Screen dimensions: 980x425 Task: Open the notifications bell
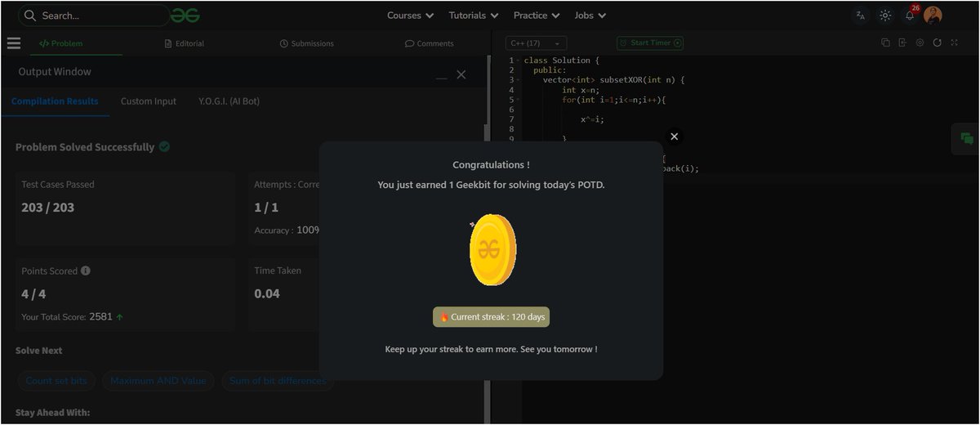tap(910, 16)
